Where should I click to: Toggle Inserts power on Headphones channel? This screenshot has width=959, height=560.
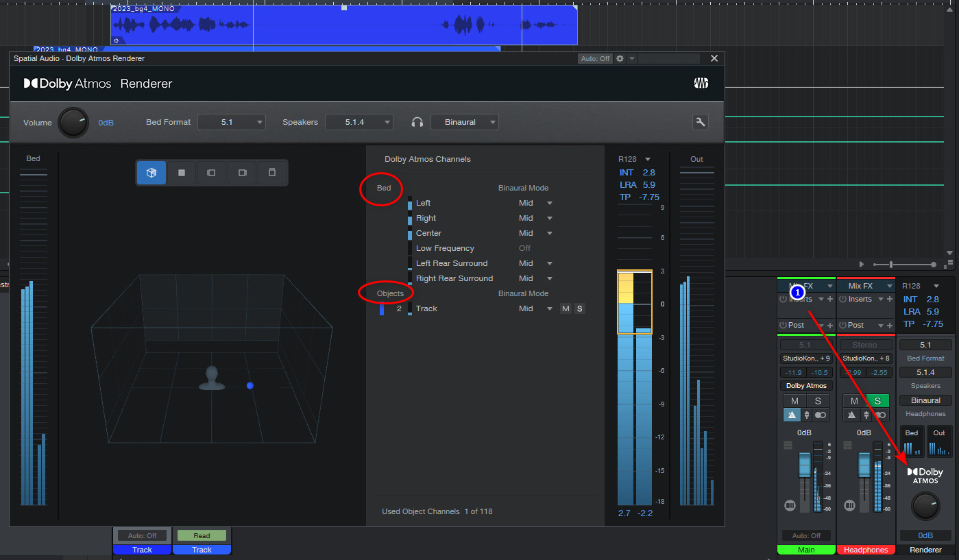842,299
